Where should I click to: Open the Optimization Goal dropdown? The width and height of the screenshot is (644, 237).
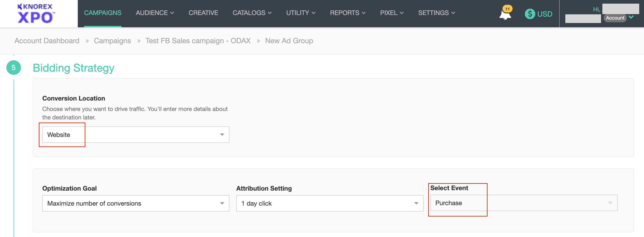[136, 203]
